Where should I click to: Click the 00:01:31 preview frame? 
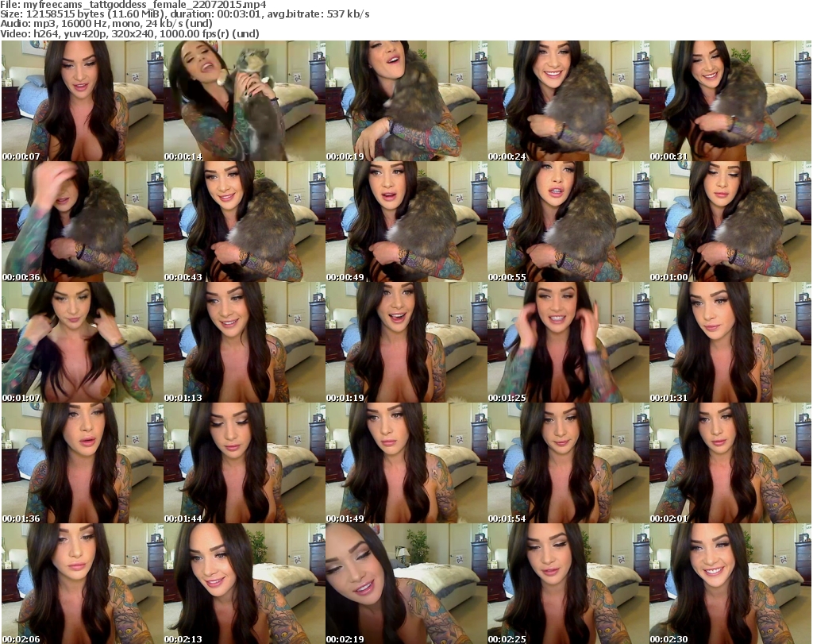730,342
